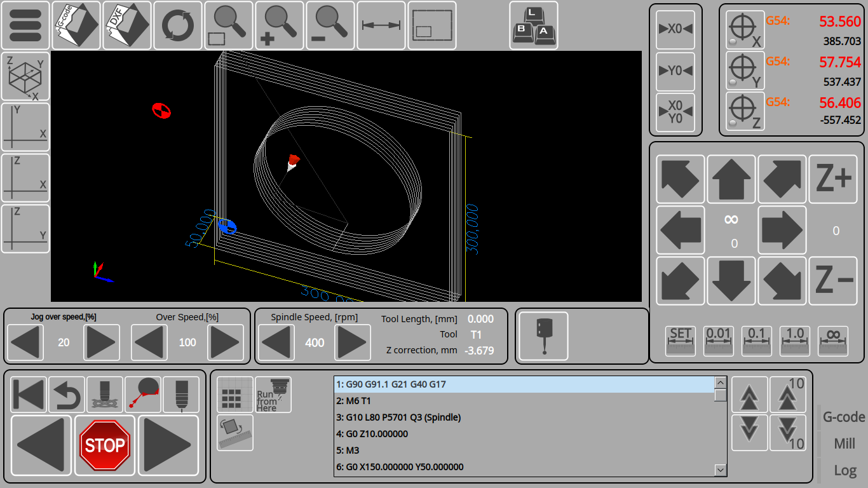Open the rotate part tool
This screenshot has width=868, height=488.
(x=235, y=433)
